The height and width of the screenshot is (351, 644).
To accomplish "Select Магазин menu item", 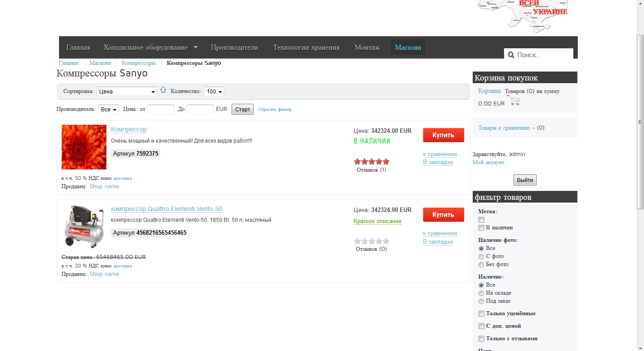I will tap(408, 47).
